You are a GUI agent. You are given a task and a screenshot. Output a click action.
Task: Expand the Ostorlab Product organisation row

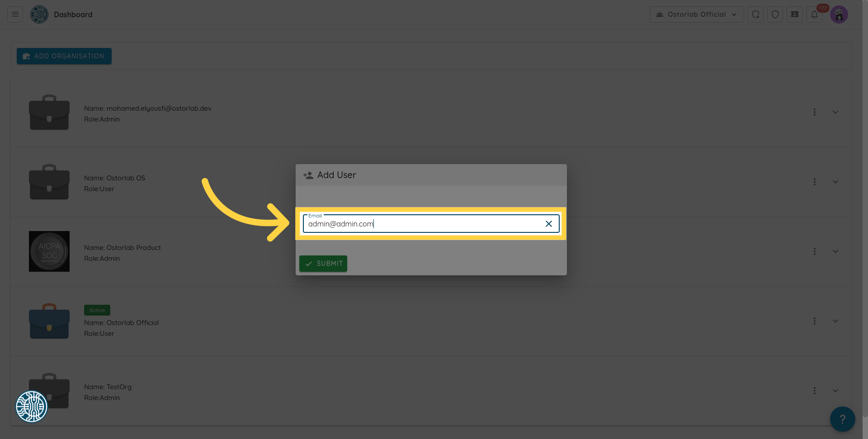tap(835, 251)
